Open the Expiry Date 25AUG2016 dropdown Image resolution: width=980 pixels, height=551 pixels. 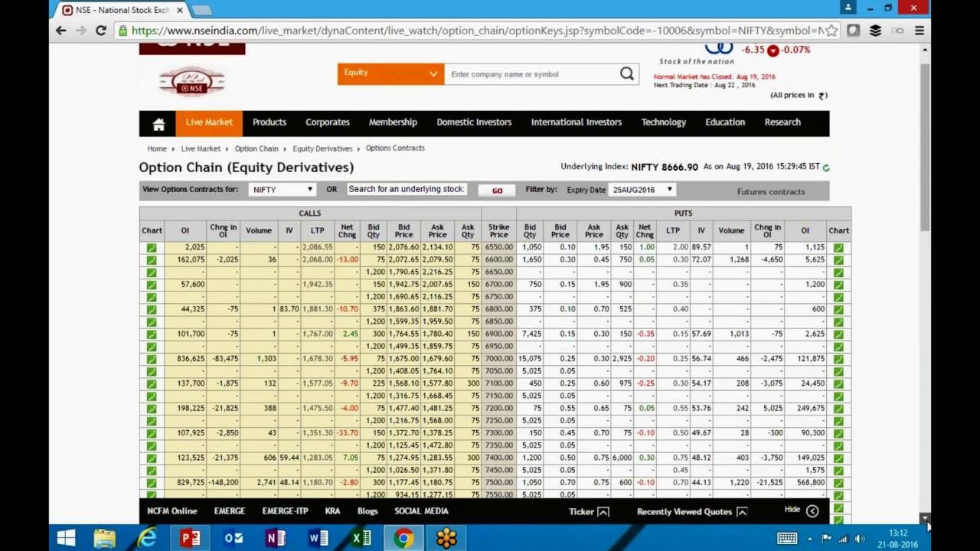tap(642, 190)
